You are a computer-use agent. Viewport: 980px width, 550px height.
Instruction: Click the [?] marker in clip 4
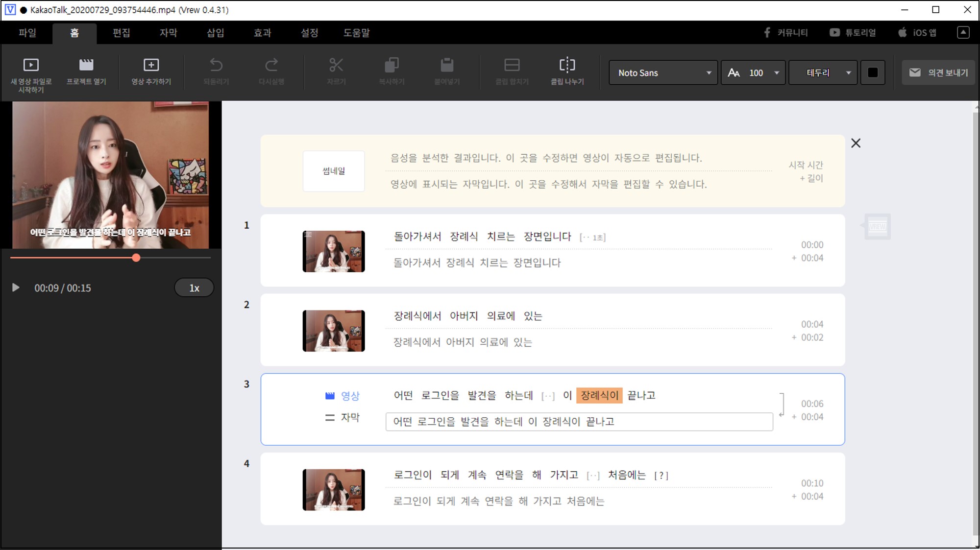[x=661, y=475]
